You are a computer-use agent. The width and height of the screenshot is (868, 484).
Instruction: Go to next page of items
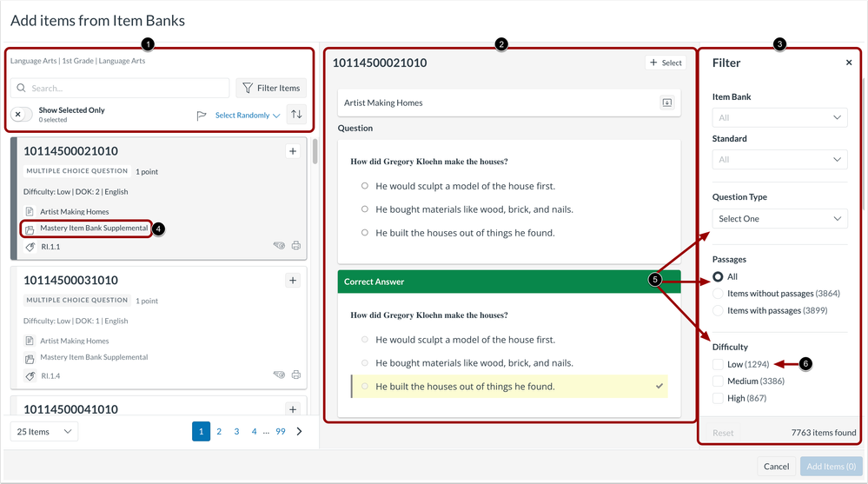tap(299, 431)
